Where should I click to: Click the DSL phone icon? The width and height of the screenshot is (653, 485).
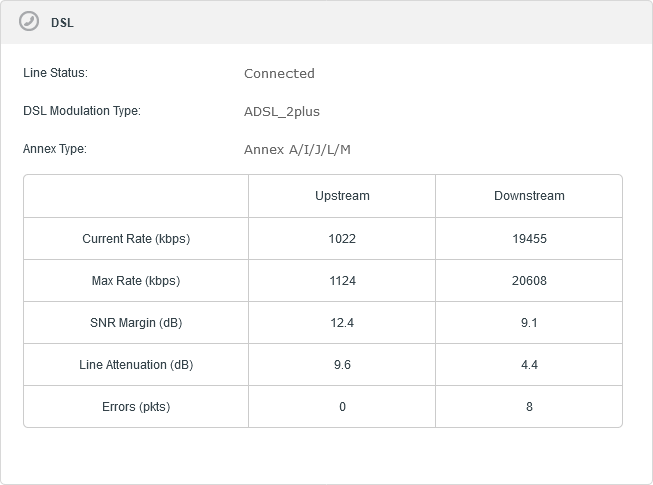click(x=29, y=21)
